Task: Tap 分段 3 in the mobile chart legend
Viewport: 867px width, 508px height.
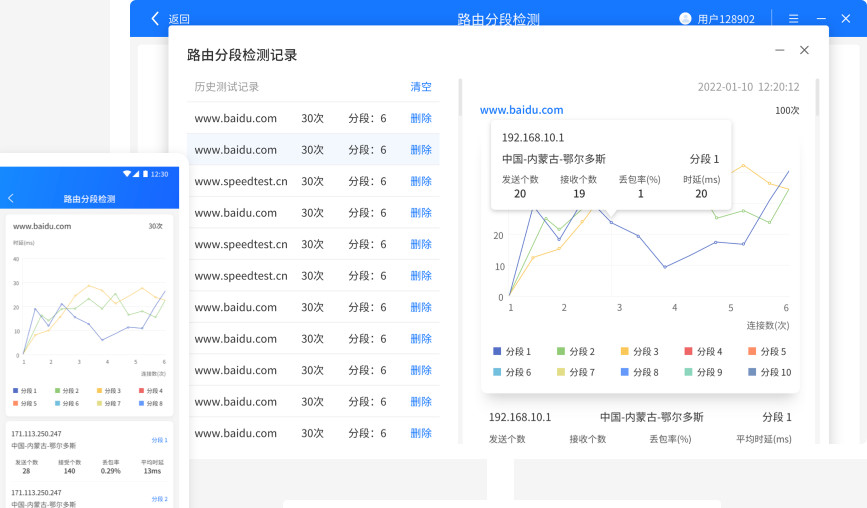Action: tap(109, 390)
